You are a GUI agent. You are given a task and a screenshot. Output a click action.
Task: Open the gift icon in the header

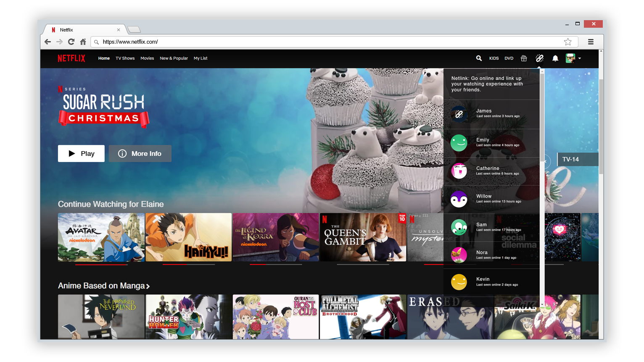click(524, 58)
